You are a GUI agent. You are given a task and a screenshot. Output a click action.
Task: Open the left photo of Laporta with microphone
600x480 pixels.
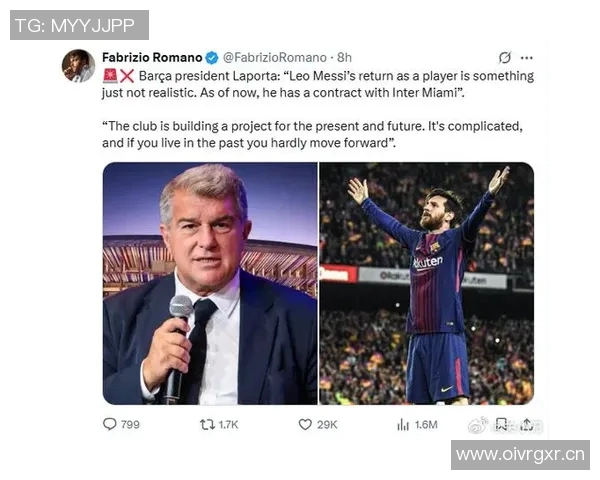[x=209, y=283]
